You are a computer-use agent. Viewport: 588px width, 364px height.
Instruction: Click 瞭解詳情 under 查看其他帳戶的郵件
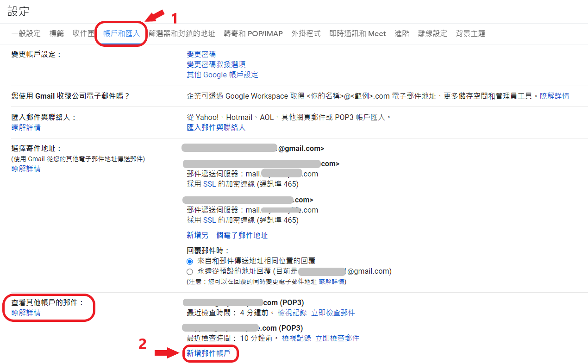point(26,313)
